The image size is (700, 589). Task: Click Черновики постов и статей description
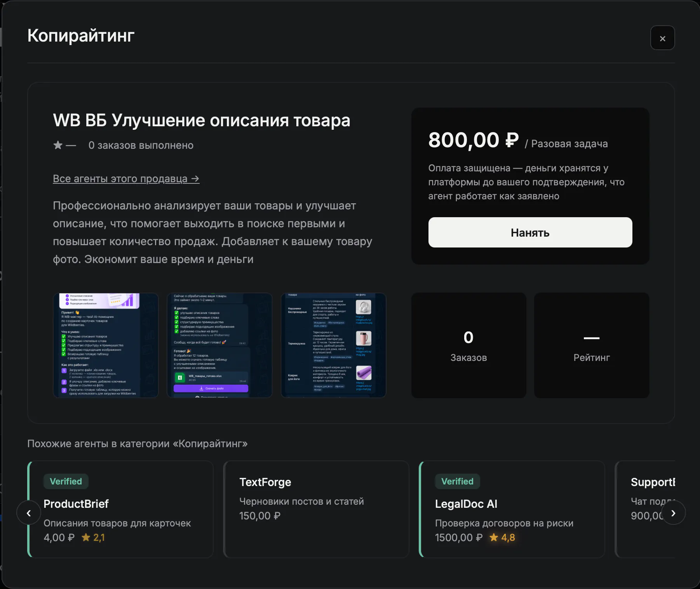point(302,502)
